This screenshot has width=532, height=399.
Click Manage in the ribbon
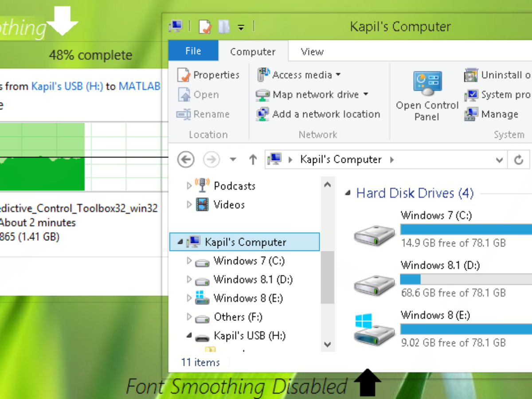491,114
